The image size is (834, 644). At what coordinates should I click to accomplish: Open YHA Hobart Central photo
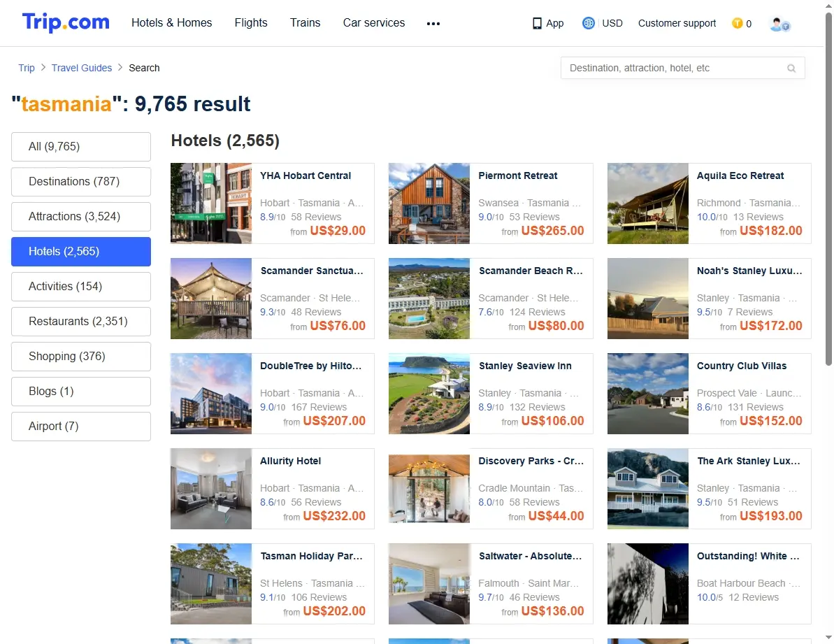click(x=211, y=203)
